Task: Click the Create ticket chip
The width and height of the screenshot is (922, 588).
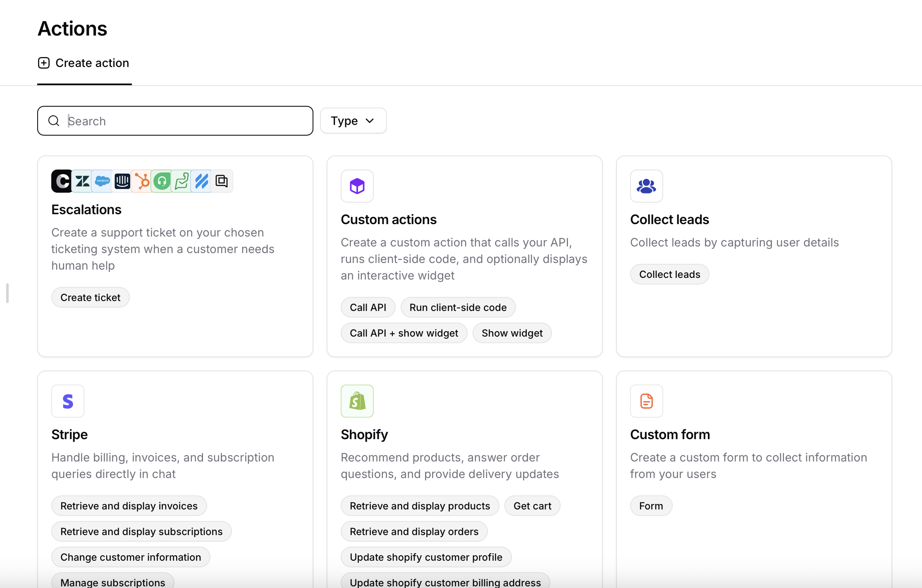Action: pyautogui.click(x=91, y=297)
